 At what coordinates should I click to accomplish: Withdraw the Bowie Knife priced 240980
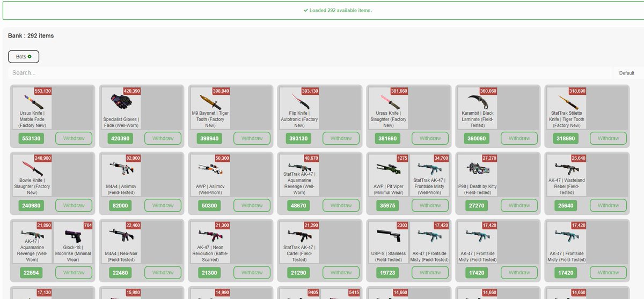[x=74, y=205]
